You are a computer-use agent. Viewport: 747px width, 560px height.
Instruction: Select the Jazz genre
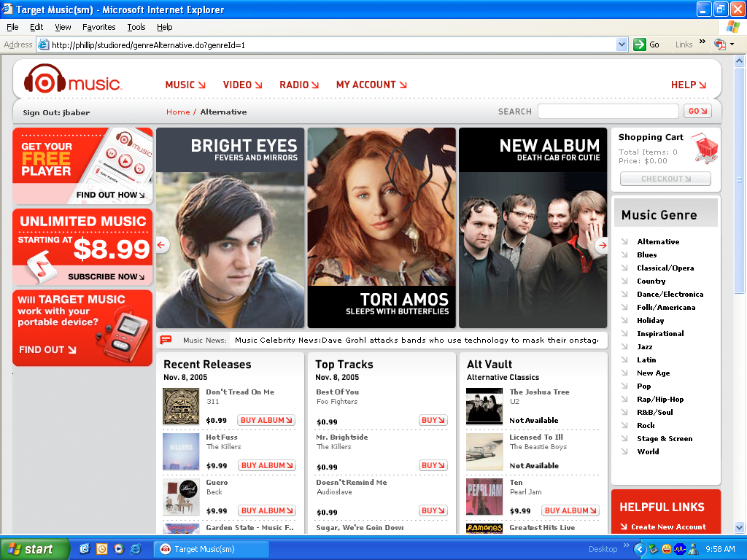tap(645, 346)
